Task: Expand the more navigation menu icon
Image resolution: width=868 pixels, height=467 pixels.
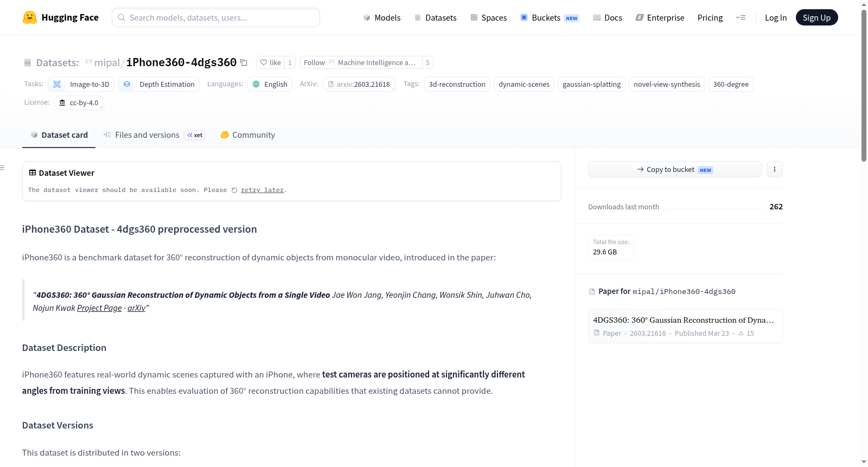Action: pyautogui.click(x=741, y=18)
